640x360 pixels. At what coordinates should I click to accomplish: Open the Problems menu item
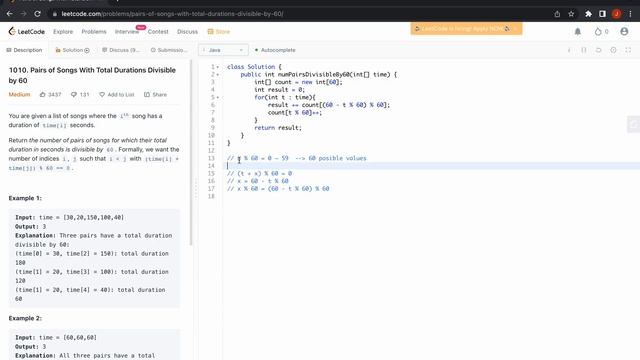point(94,31)
